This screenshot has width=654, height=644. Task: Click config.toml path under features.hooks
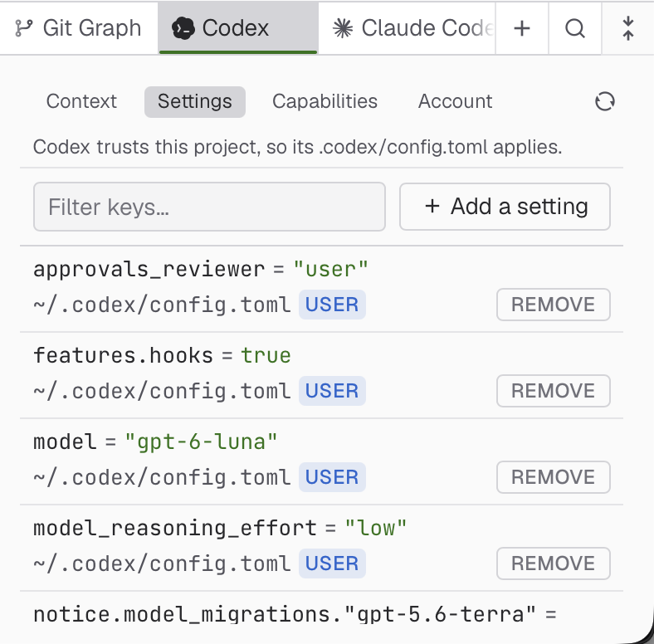[x=162, y=391]
